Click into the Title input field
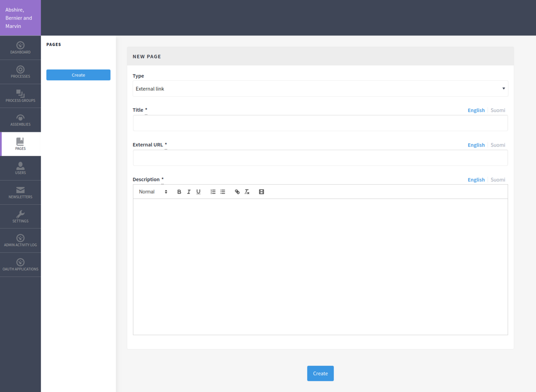 point(320,123)
